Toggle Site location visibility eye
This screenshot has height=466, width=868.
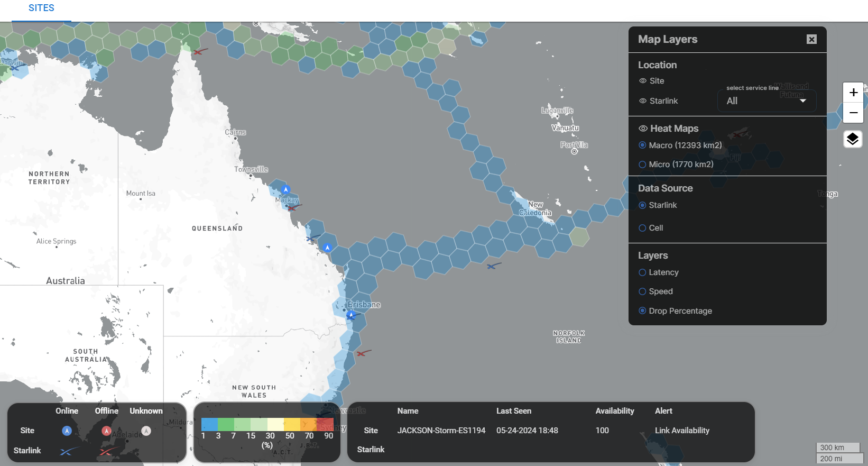click(x=643, y=81)
